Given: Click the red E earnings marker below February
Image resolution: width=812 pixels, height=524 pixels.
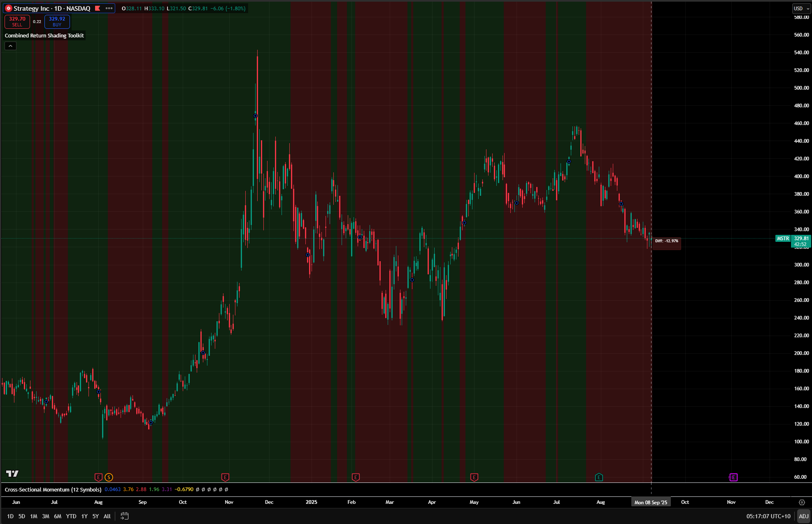Looking at the screenshot, I should 355,478.
